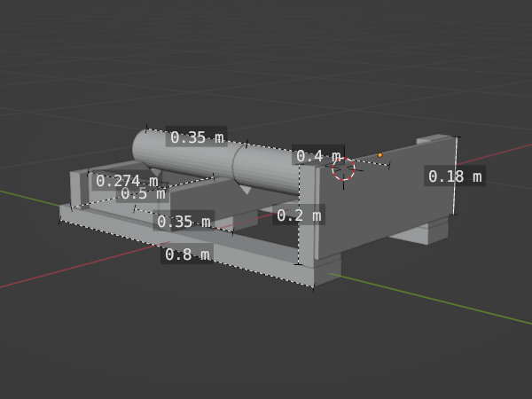This screenshot has height=399, width=532.
Task: Select the 0.2 m measurement label
Action: [x=300, y=215]
